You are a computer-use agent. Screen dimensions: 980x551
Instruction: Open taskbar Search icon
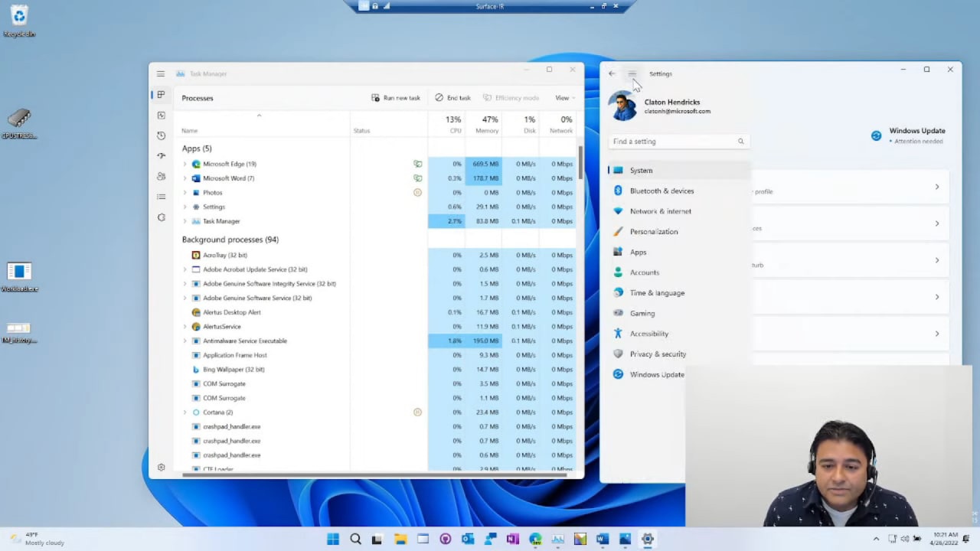(x=355, y=539)
